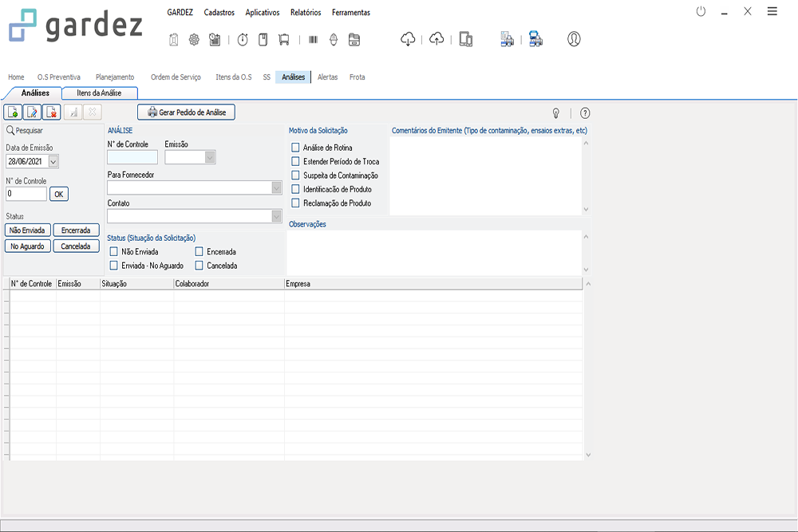The width and height of the screenshot is (798, 532).
Task: Click the OK button beside N° de Controle
Action: pos(59,195)
